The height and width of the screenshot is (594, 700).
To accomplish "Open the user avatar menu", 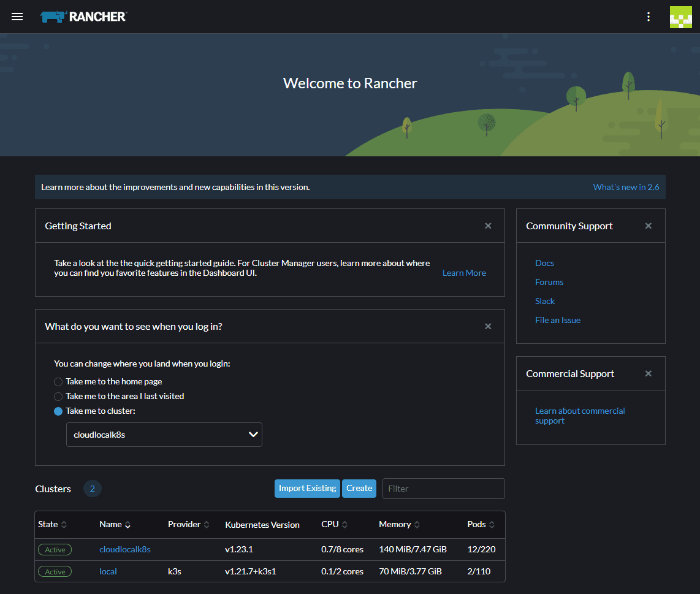I will point(680,17).
